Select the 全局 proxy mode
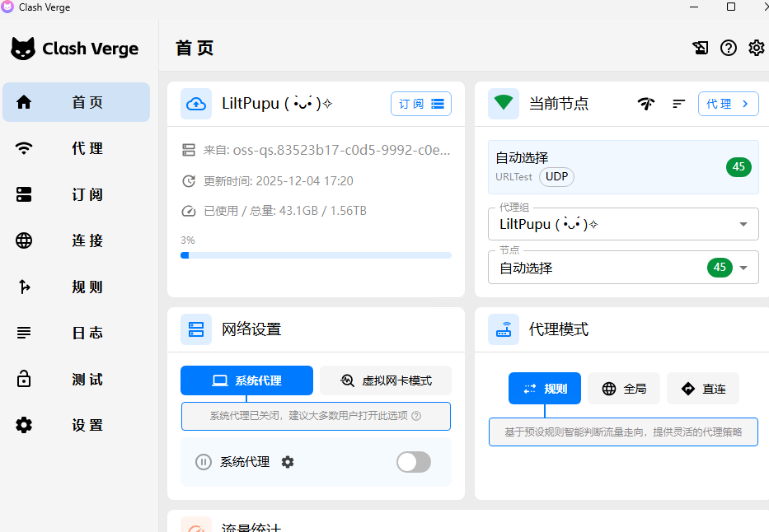769x532 pixels. click(624, 389)
